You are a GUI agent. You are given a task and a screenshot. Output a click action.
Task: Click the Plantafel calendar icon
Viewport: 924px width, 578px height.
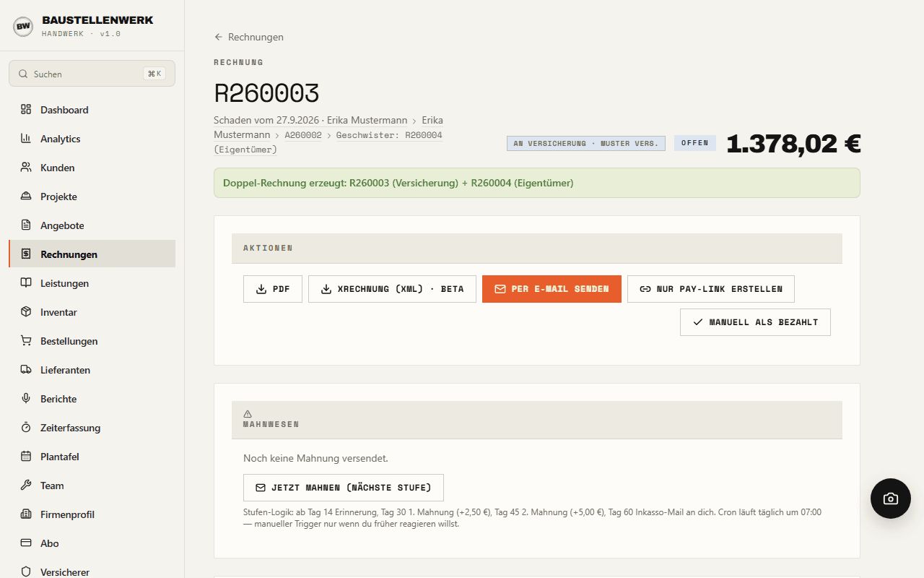(26, 457)
